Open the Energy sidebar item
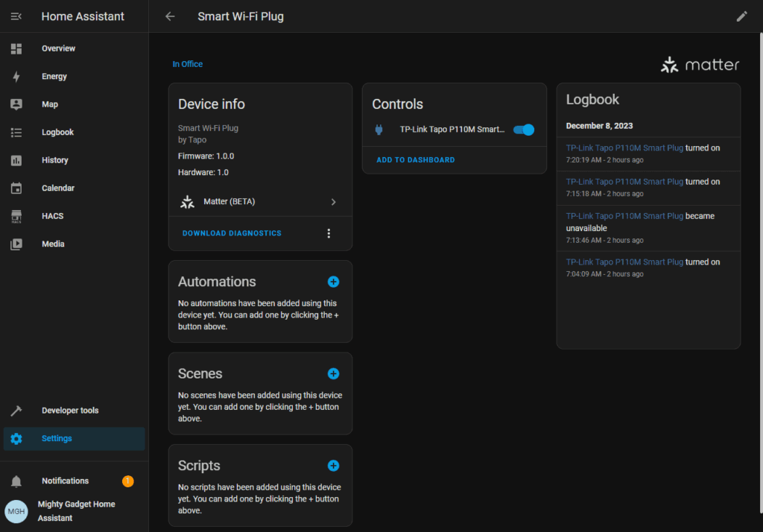 pyautogui.click(x=54, y=77)
